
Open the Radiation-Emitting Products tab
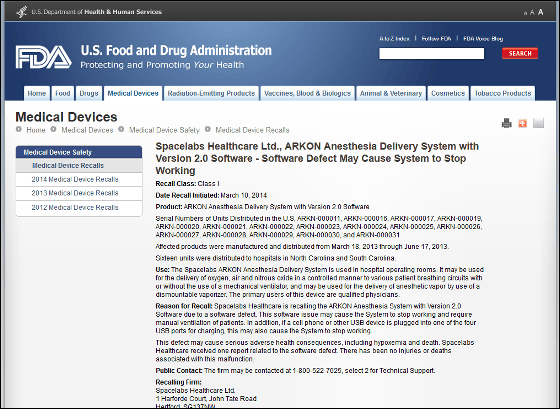pos(211,93)
